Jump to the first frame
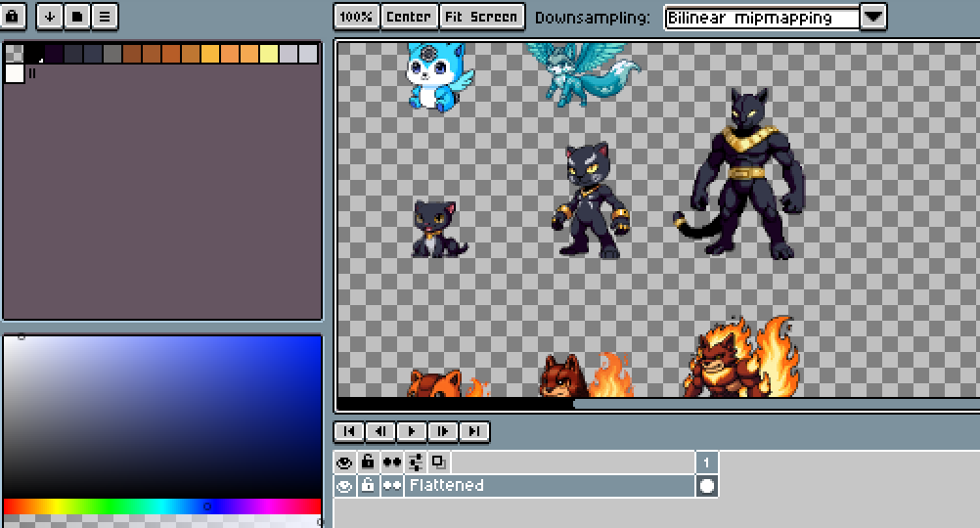The image size is (980, 528). [349, 431]
